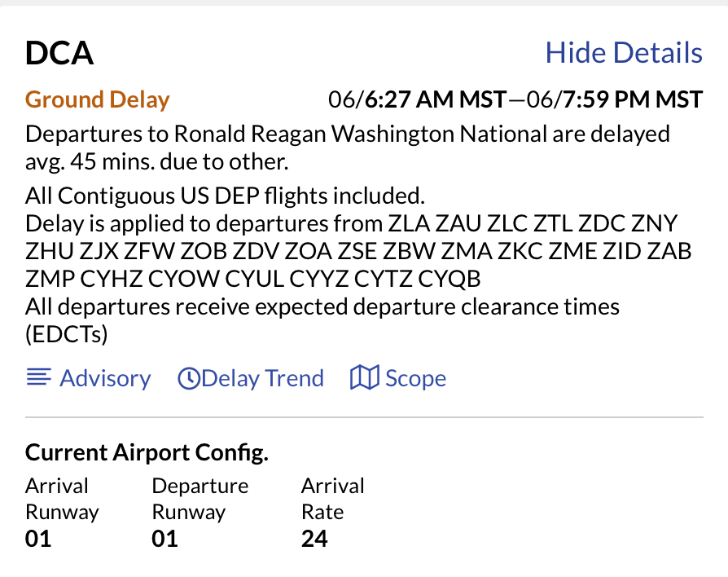Select the orange Ground Delay status label

pyautogui.click(x=98, y=100)
